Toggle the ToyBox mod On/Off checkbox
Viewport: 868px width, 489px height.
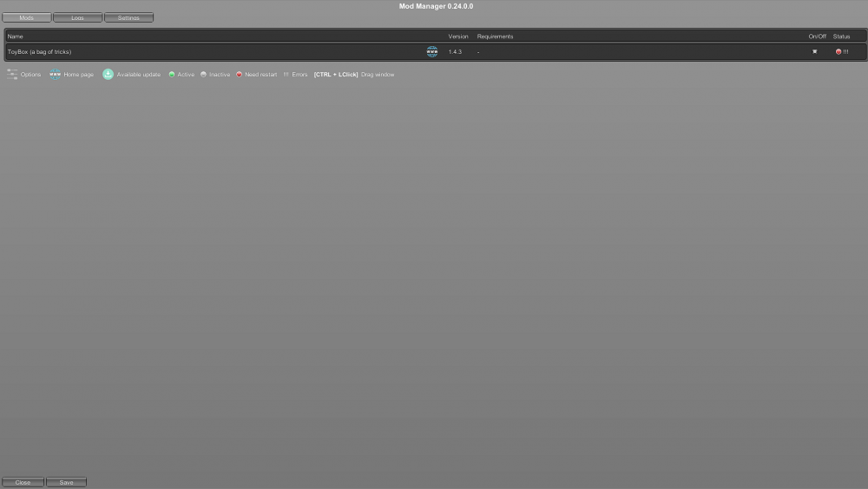click(x=814, y=52)
